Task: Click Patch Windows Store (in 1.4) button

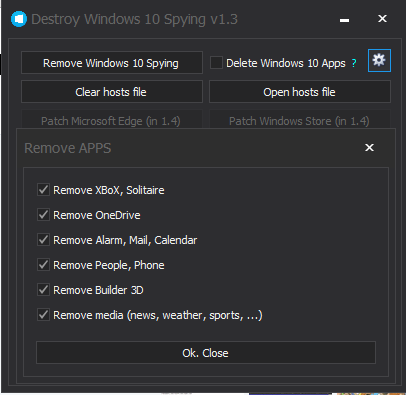Action: click(300, 120)
